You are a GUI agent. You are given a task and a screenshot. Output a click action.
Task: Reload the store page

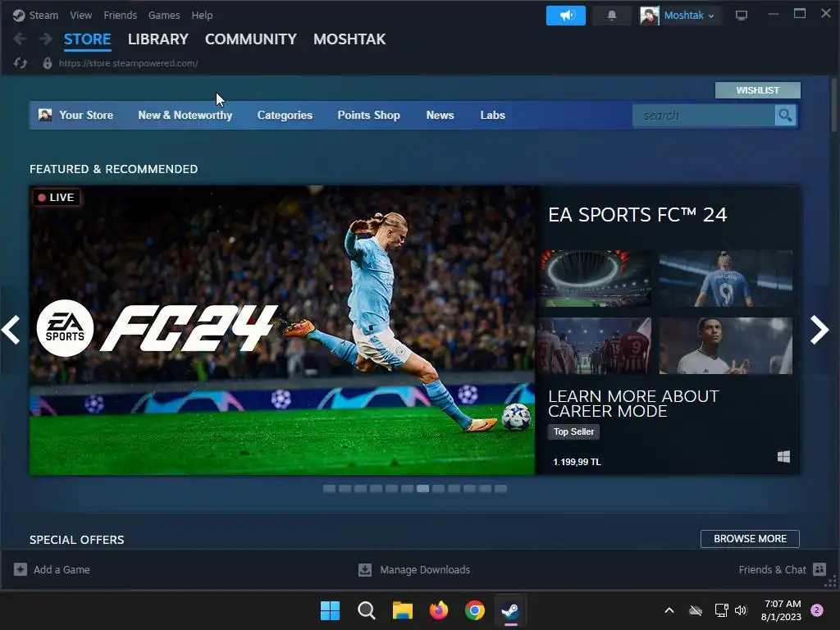point(21,63)
